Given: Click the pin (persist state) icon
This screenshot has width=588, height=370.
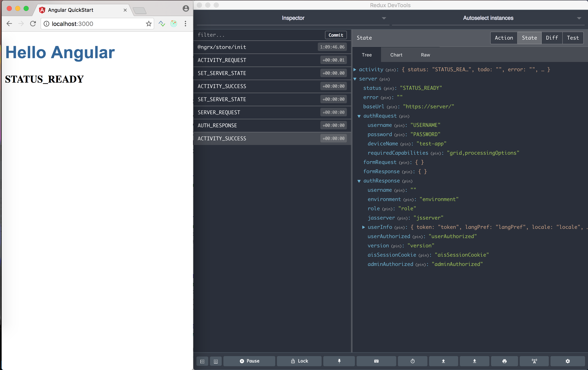Looking at the screenshot, I should [x=339, y=361].
